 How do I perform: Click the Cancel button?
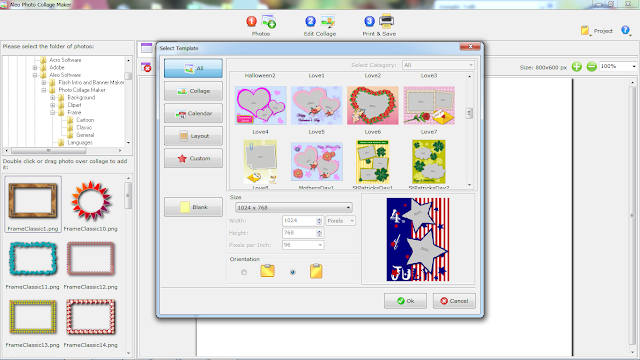coord(454,301)
